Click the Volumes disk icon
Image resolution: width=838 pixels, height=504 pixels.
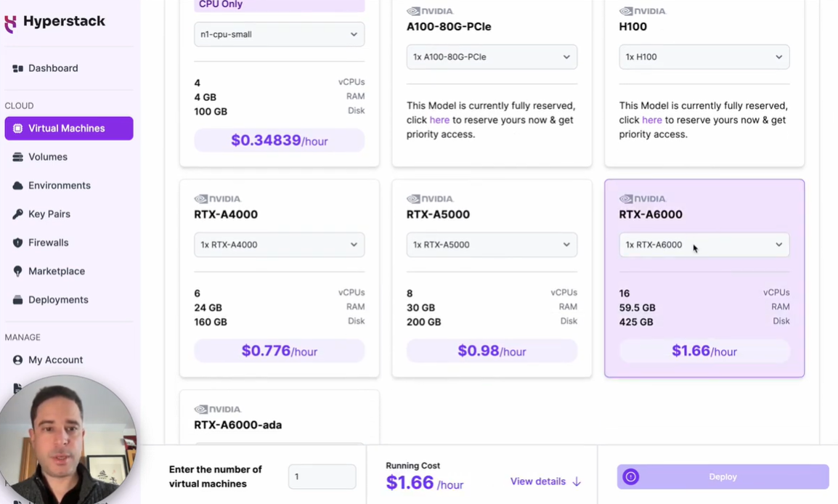[x=17, y=157]
